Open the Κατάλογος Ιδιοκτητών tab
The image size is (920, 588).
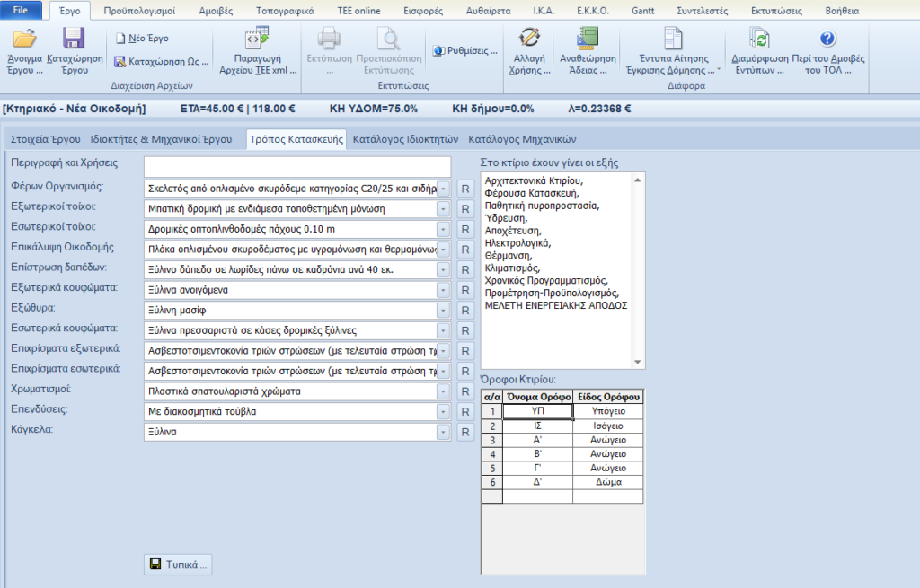click(405, 139)
